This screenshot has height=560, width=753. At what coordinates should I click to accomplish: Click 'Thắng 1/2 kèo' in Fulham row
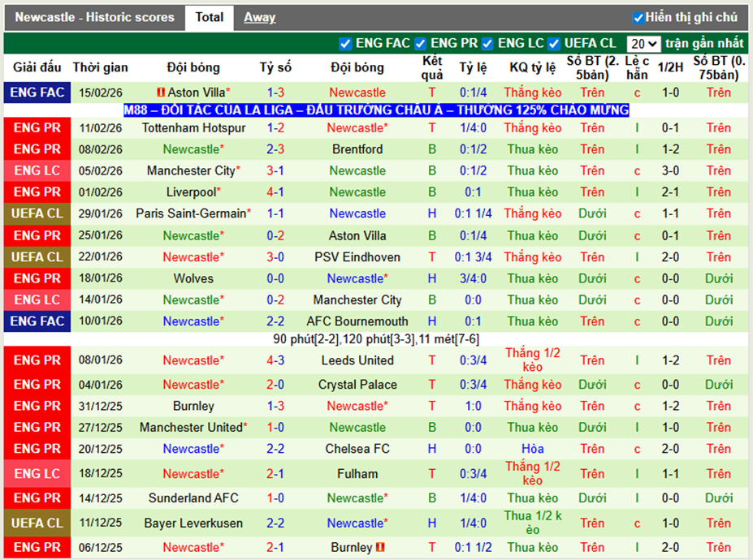pyautogui.click(x=533, y=474)
